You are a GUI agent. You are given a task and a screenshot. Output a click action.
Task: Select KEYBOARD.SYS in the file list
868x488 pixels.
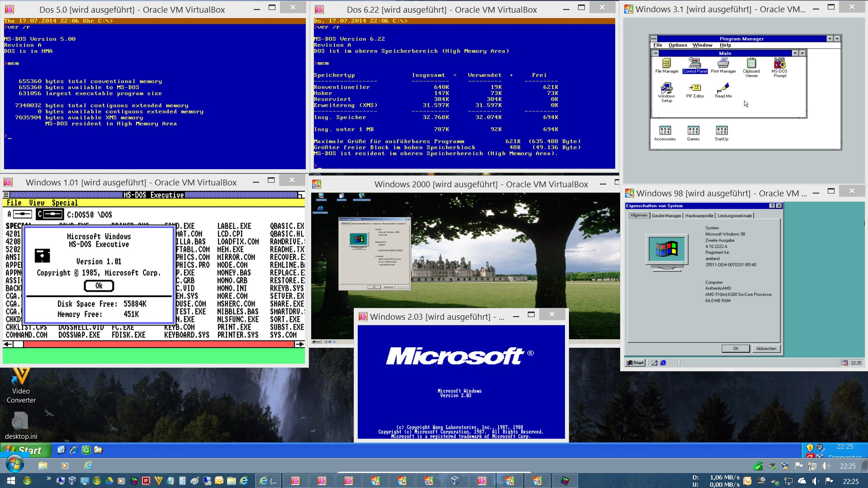pyautogui.click(x=187, y=335)
